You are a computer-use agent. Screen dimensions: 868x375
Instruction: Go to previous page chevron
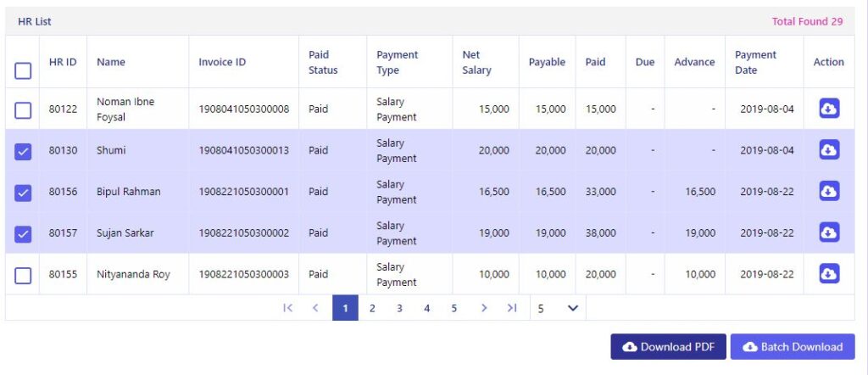pyautogui.click(x=315, y=308)
